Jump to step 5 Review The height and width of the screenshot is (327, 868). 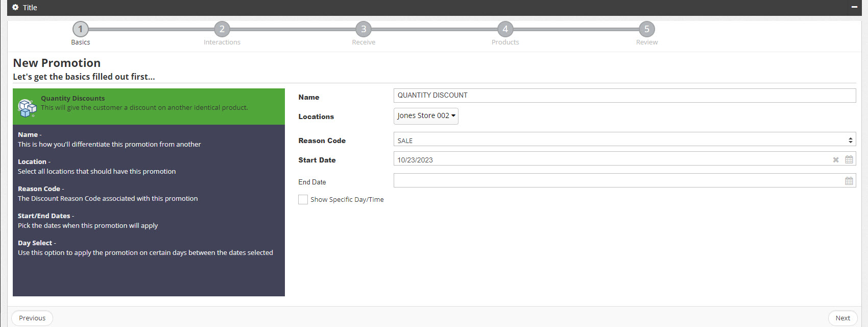(647, 29)
